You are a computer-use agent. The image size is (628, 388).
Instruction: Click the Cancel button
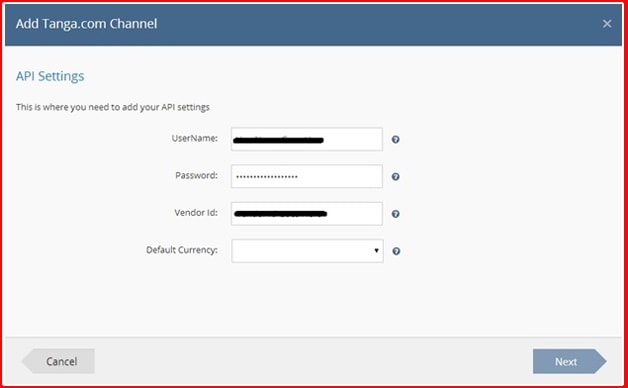pyautogui.click(x=58, y=361)
